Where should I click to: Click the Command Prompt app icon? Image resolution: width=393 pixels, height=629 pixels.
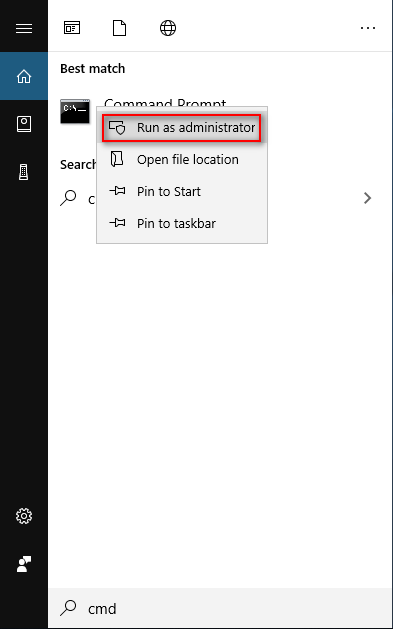click(75, 111)
